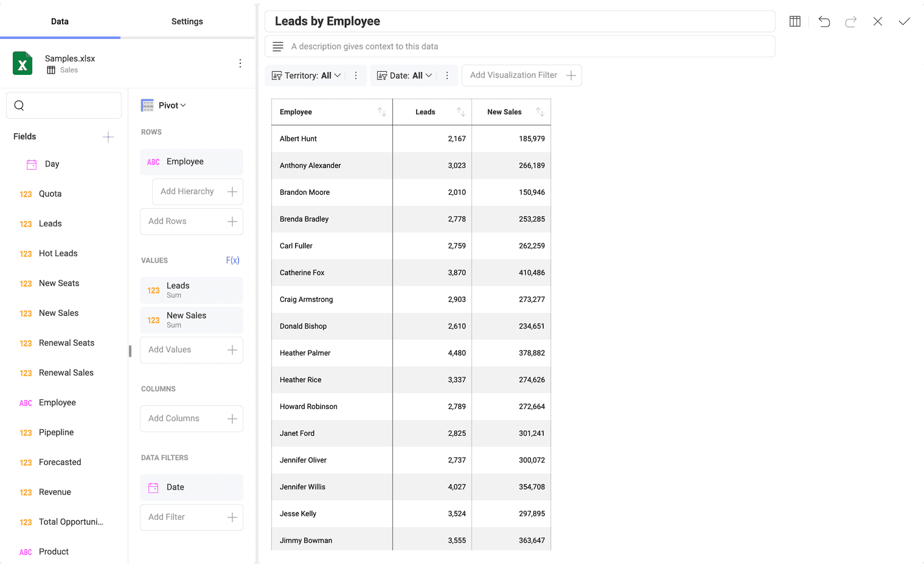924x588 pixels.
Task: Confirm changes with the checkmark icon
Action: click(x=904, y=21)
